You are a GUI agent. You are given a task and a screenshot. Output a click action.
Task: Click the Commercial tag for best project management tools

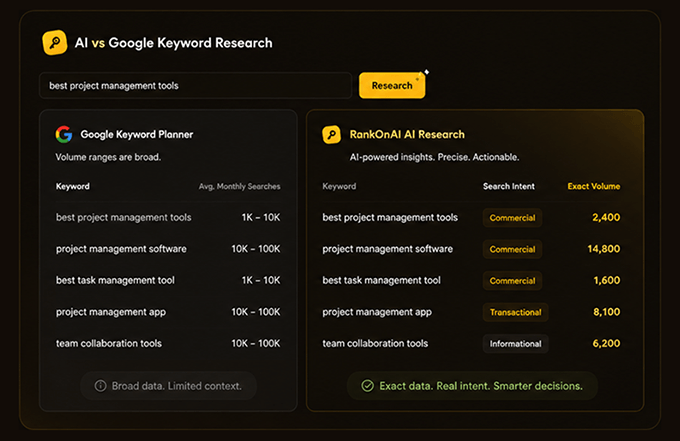coord(512,218)
